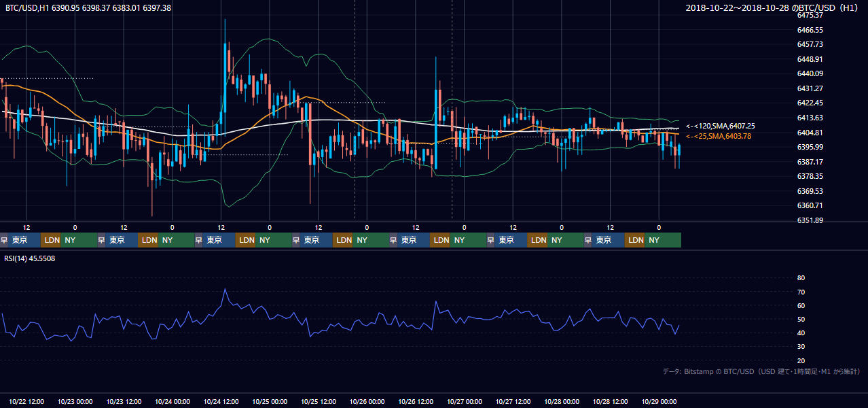Click the BTC/USD,H1 OHLC header text
The width and height of the screenshot is (868, 408).
pos(88,7)
